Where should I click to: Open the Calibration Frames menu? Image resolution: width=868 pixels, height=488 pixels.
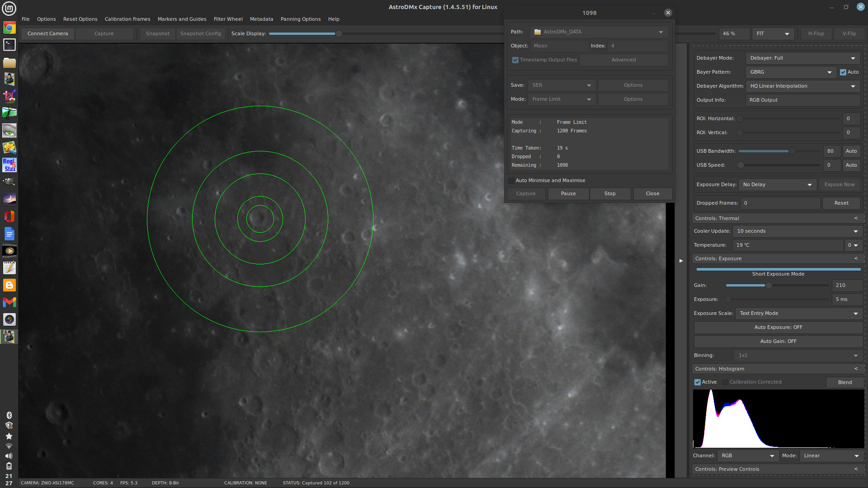click(127, 19)
